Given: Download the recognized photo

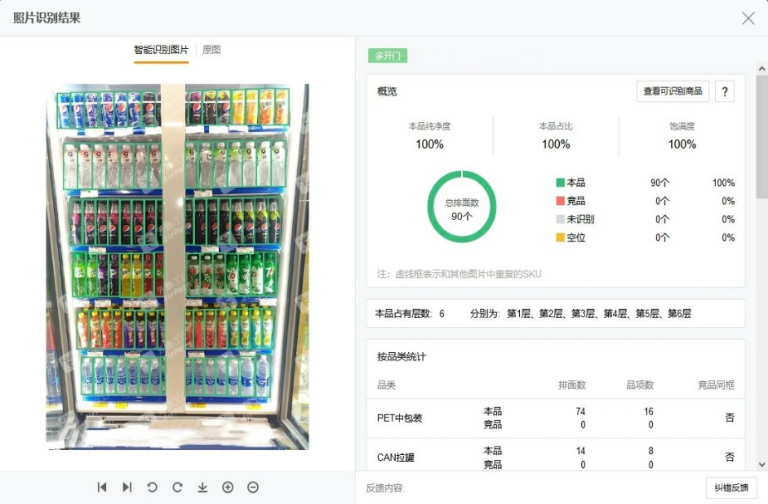Looking at the screenshot, I should click(x=202, y=487).
